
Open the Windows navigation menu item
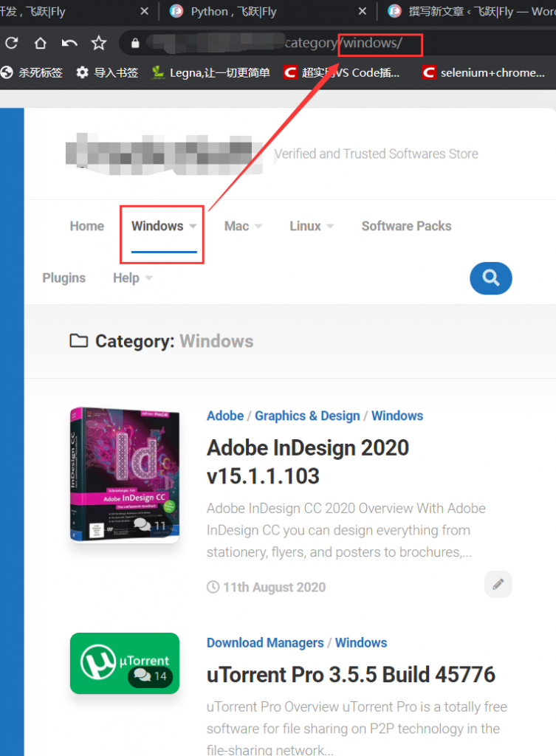point(158,226)
